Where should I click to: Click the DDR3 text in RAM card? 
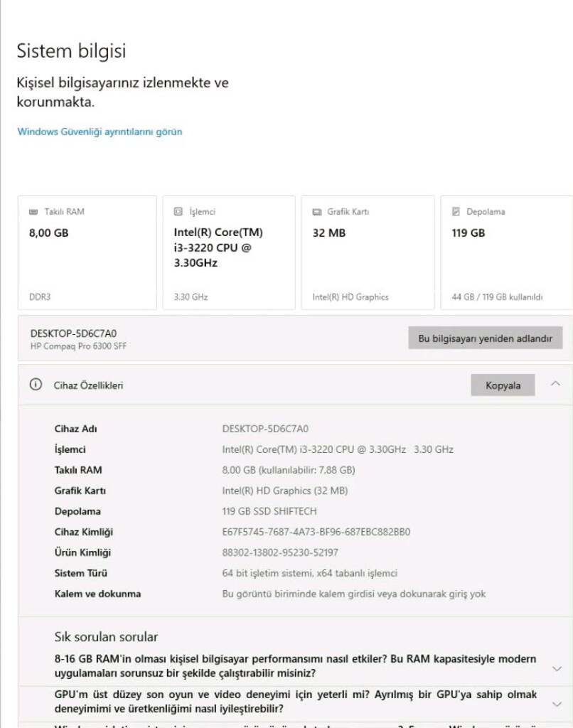pos(40,296)
